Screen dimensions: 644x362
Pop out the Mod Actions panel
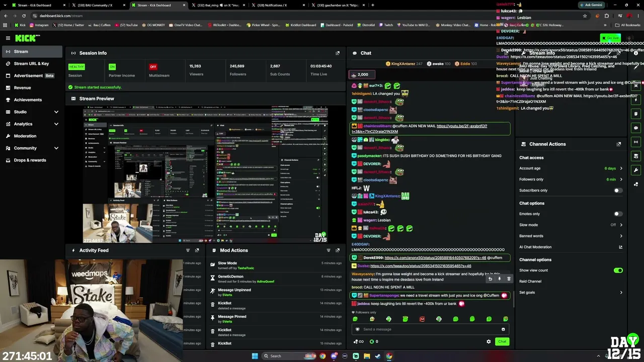point(338,250)
